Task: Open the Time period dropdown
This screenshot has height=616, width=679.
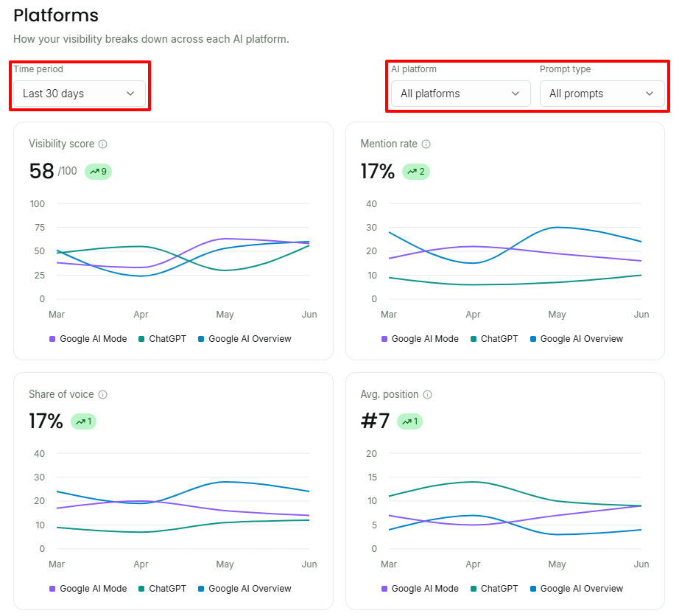Action: pyautogui.click(x=80, y=94)
